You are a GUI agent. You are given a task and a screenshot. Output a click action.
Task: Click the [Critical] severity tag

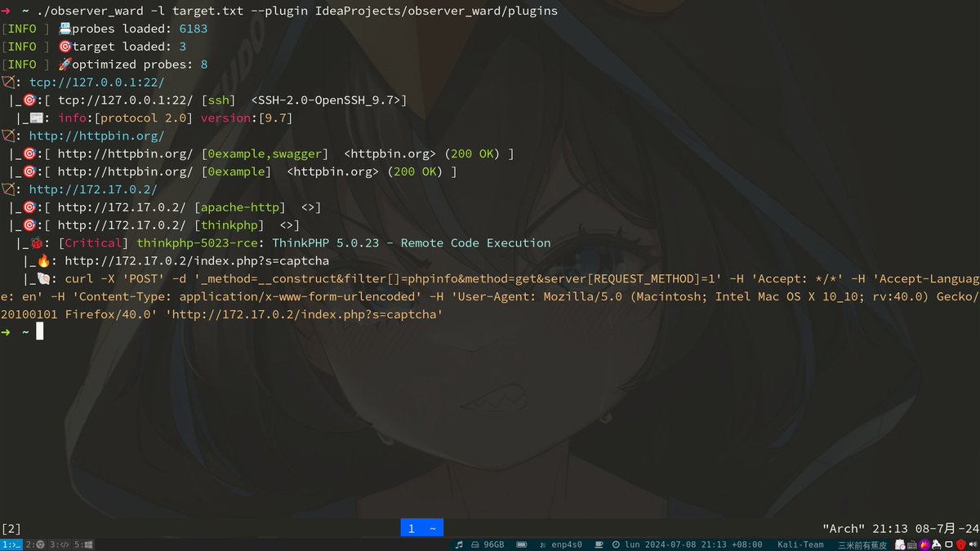(94, 243)
